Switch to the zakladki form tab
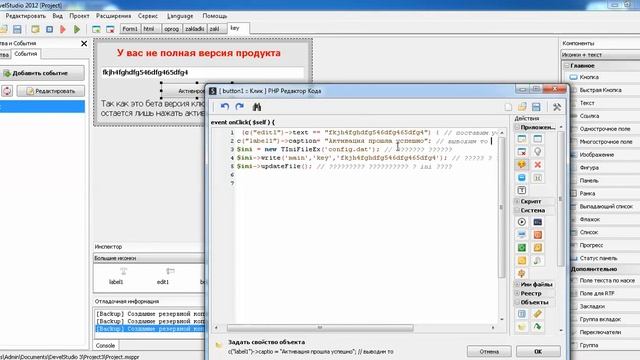Image resolution: width=640 pixels, height=360 pixels. coord(194,29)
